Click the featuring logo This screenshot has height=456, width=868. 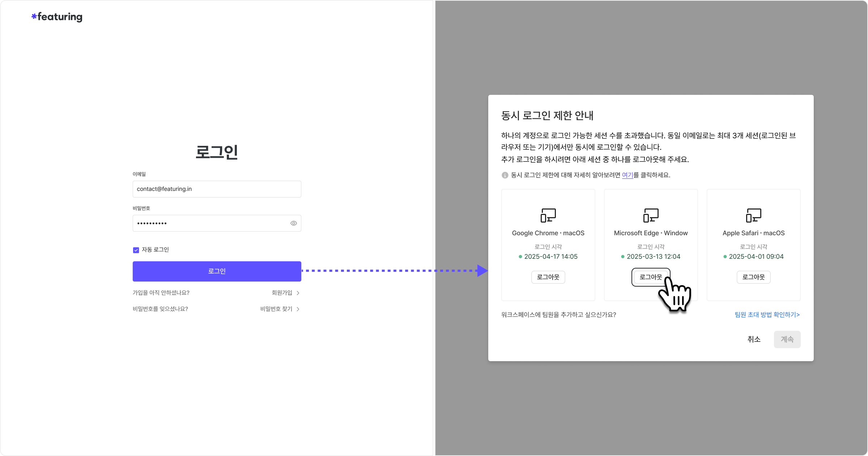click(x=57, y=17)
